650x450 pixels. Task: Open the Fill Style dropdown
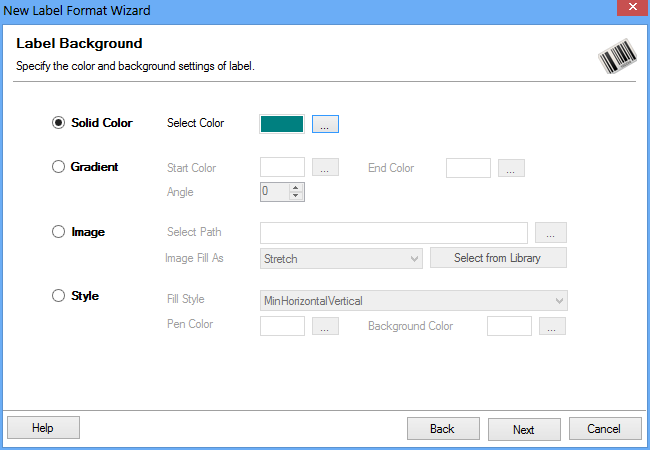click(413, 300)
